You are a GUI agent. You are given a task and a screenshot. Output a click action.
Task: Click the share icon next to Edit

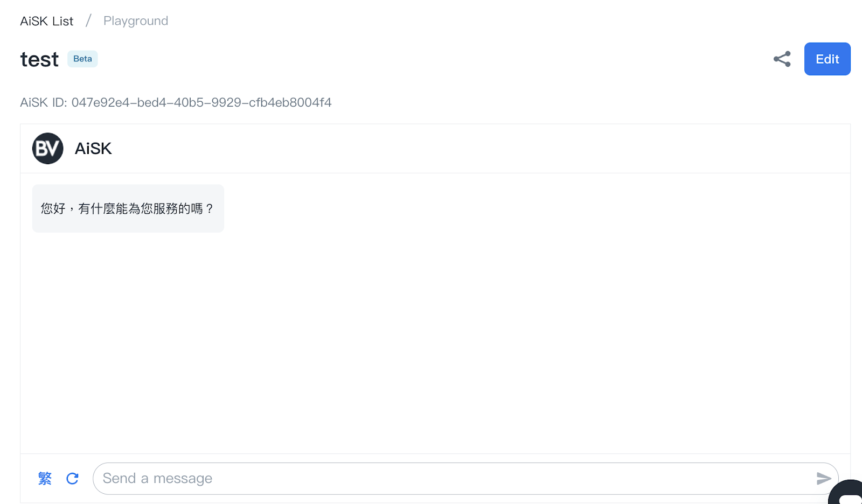coord(782,59)
